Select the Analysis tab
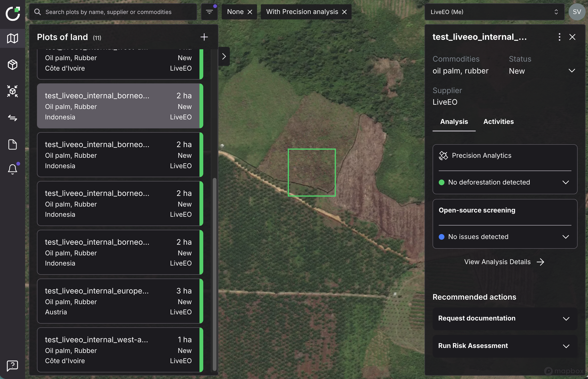 (454, 122)
